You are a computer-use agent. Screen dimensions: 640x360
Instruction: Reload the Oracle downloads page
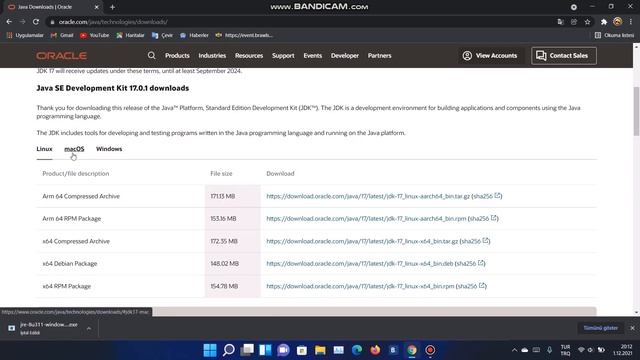[x=36, y=22]
